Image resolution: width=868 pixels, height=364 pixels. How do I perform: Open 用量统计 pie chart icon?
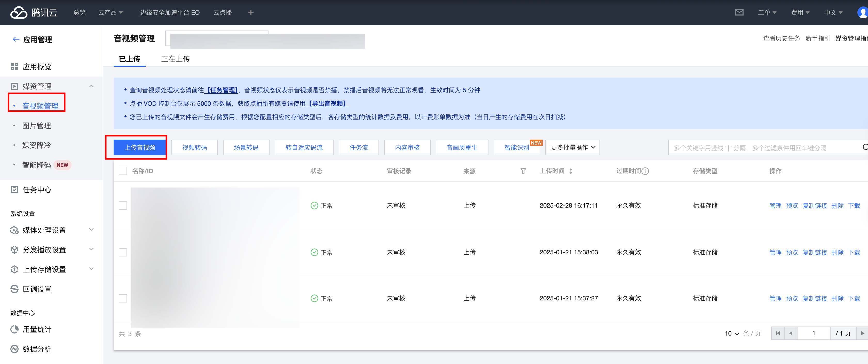pos(14,330)
